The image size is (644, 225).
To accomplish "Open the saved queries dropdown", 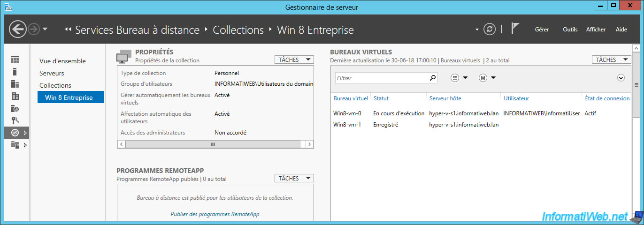I will [487, 78].
